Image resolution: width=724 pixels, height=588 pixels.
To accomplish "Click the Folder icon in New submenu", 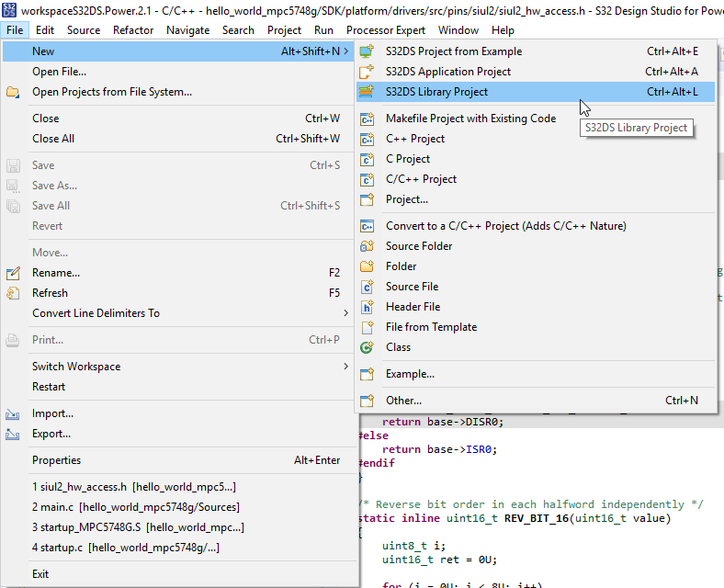I will point(367,266).
